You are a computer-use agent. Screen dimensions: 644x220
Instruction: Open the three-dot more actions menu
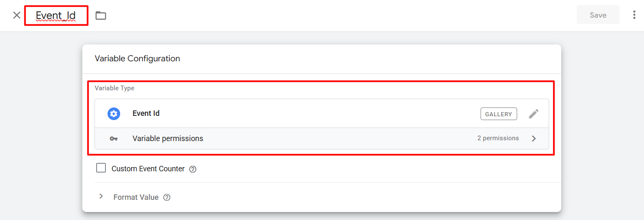point(634,15)
